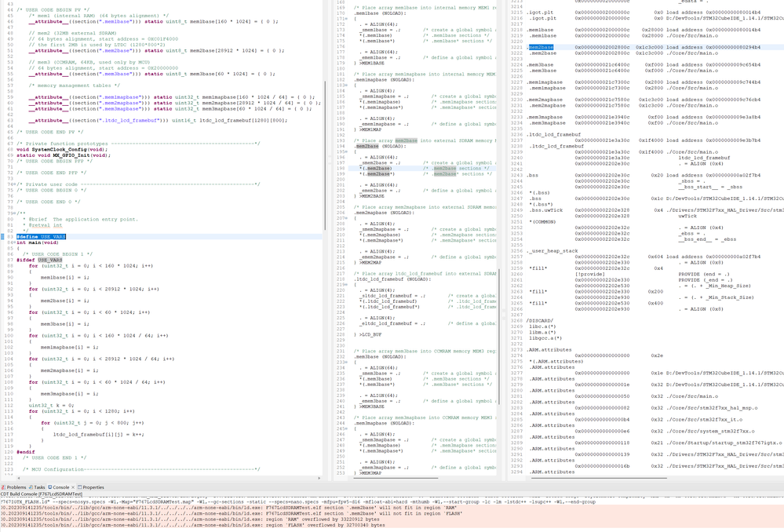Click '.bss' section line 3243 in map file
Viewport: 784px width, 532px height.
coord(532,176)
